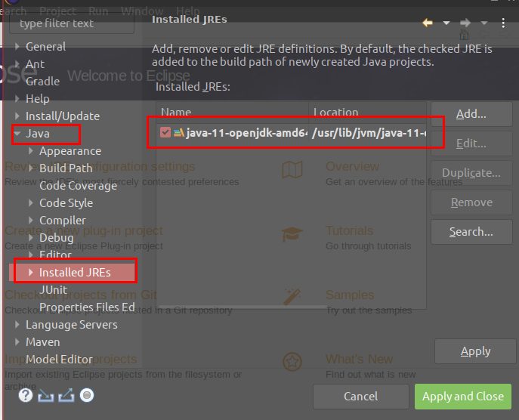Viewport: 519px width, 420px height.
Task: Uncheck the java-11-openjdk-amd64 JRE checkbox
Action: tap(165, 132)
